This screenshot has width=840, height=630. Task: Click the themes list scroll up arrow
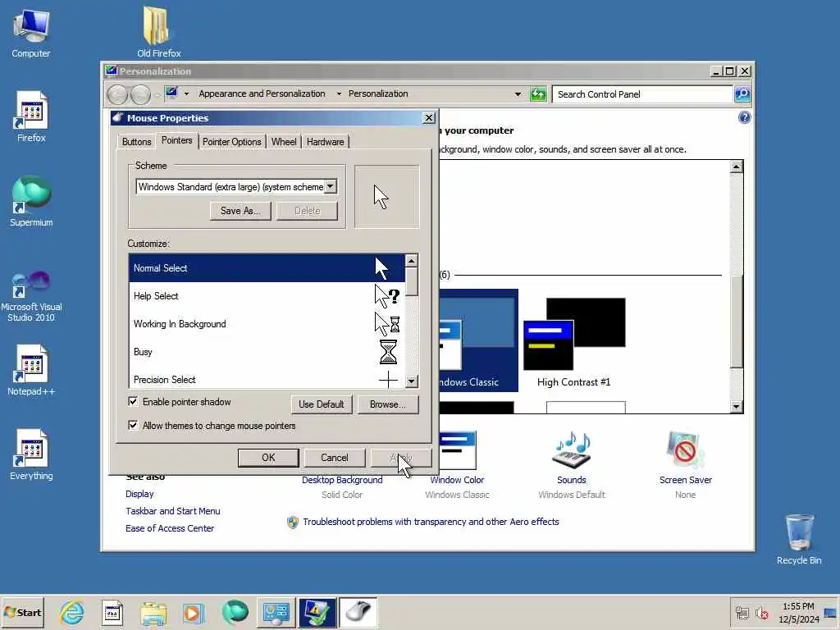[736, 167]
